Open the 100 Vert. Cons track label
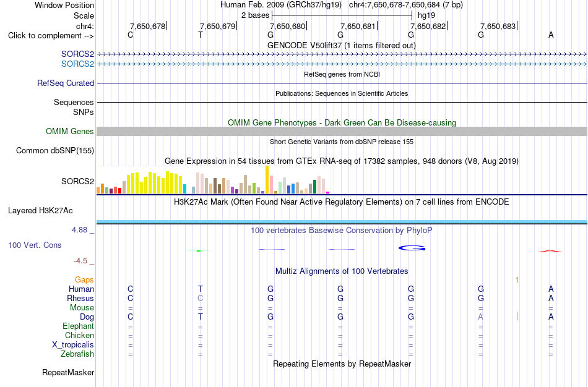The image size is (588, 387). 35,245
